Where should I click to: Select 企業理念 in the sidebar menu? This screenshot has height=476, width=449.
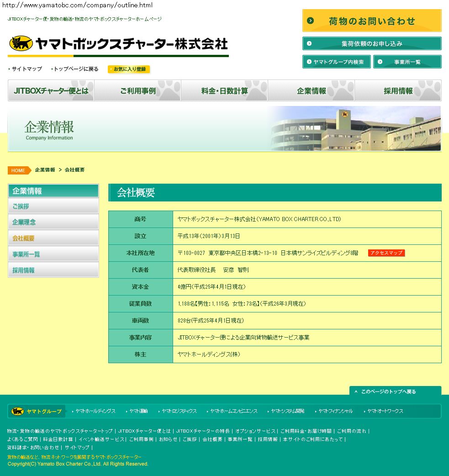click(x=53, y=222)
